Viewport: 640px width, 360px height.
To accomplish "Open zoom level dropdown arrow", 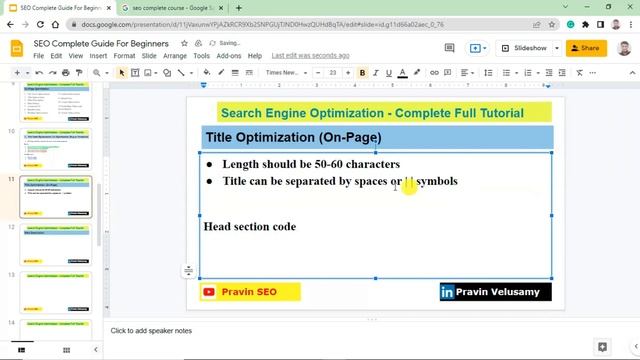I will click(x=107, y=73).
